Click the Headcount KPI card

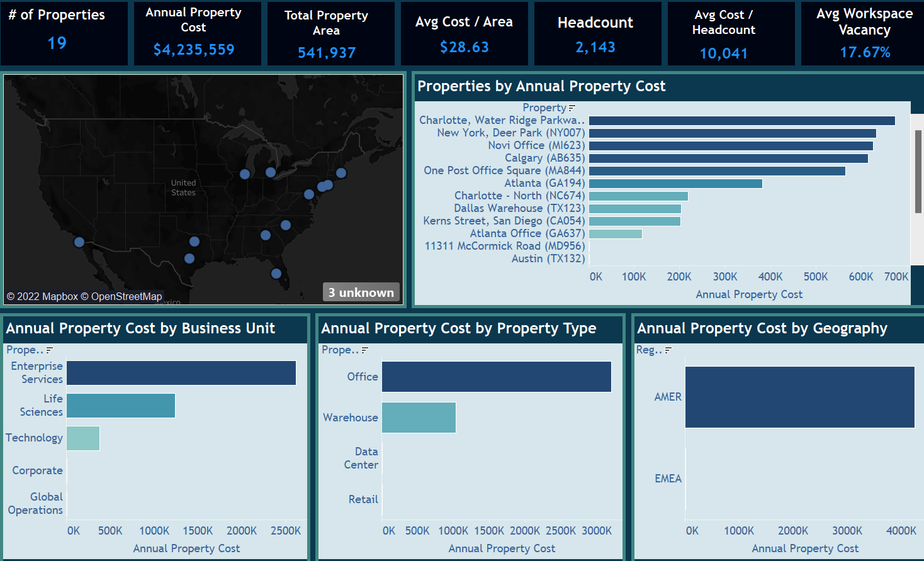595,34
